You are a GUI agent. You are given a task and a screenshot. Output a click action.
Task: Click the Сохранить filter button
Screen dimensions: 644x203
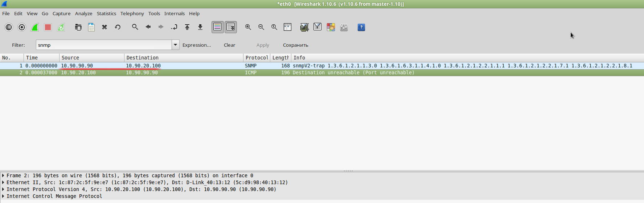(x=295, y=45)
